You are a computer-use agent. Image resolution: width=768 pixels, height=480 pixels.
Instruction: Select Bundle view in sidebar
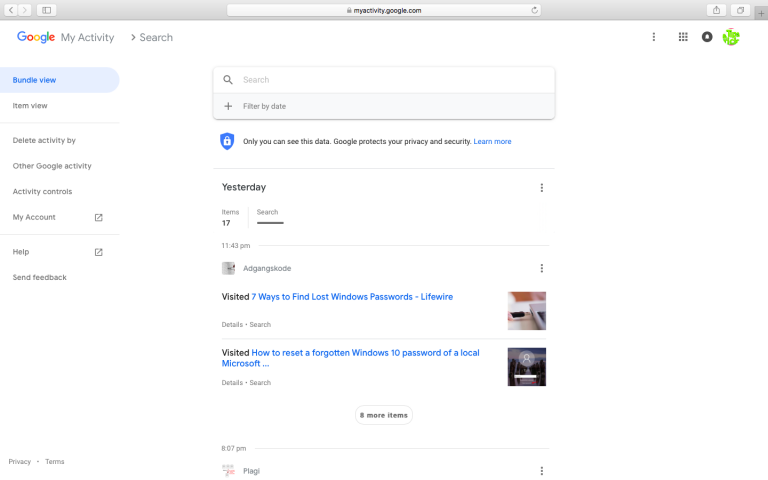click(x=59, y=80)
